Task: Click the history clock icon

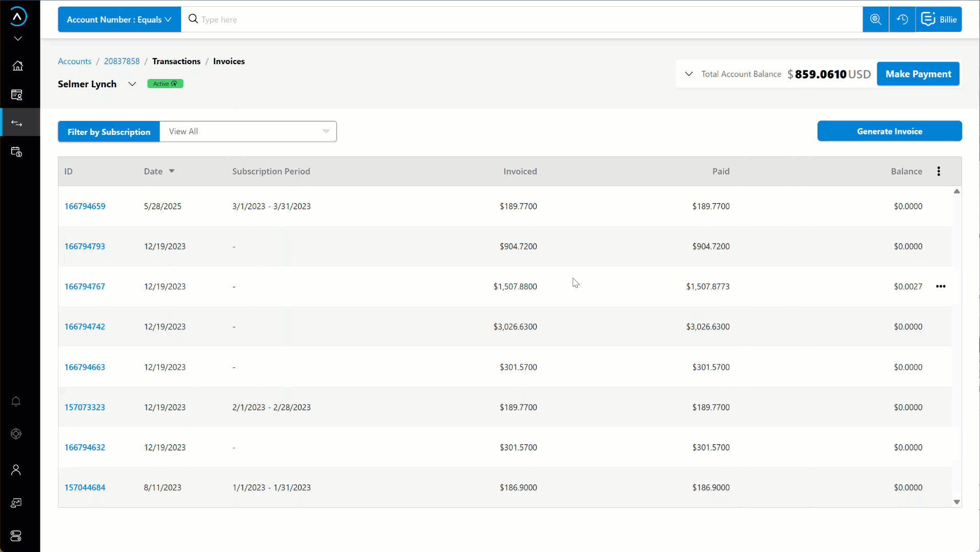Action: 902,19
